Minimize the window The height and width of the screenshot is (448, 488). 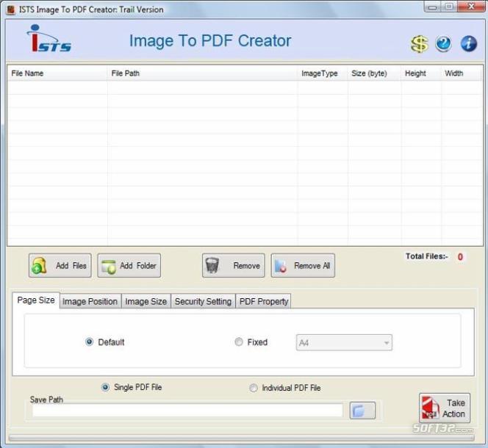click(432, 7)
